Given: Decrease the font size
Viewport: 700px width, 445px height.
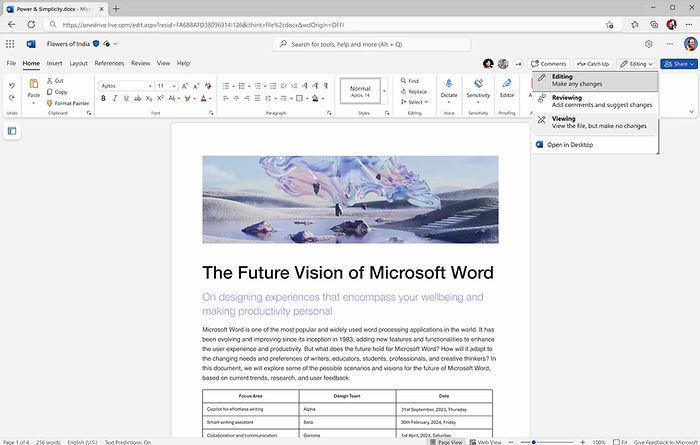Looking at the screenshot, I should (196, 86).
